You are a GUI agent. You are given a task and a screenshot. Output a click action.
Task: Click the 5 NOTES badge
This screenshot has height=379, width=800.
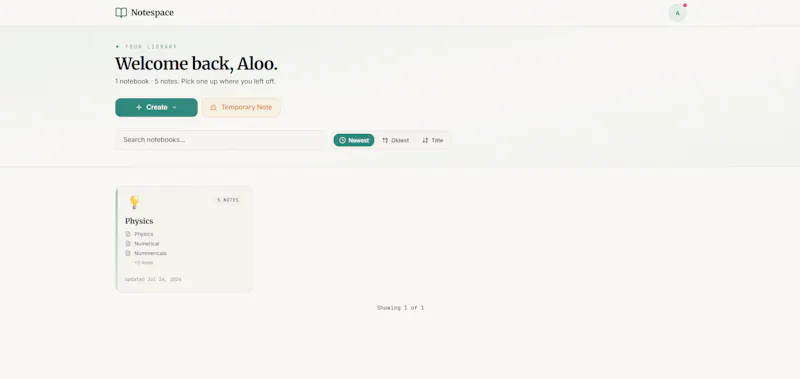pyautogui.click(x=228, y=200)
